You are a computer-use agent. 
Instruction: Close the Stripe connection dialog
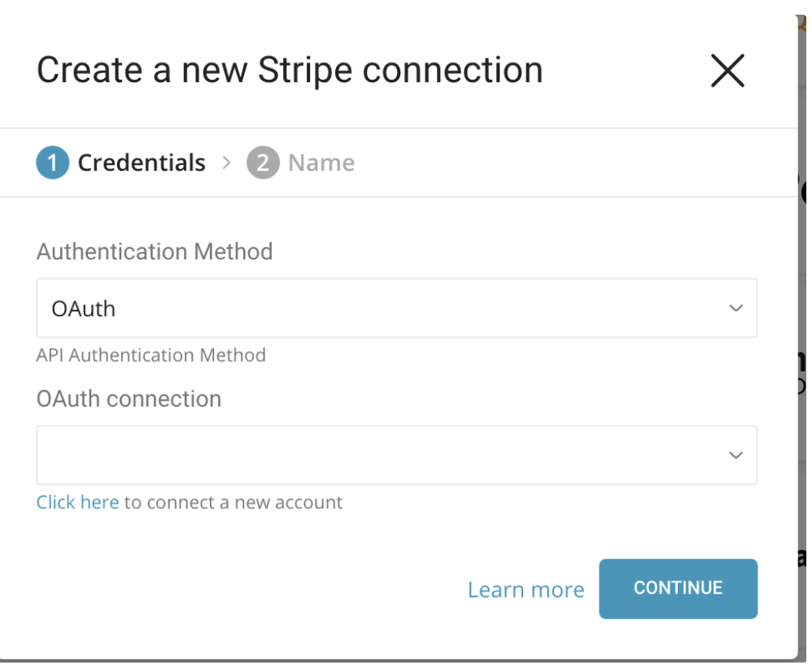pos(727,72)
